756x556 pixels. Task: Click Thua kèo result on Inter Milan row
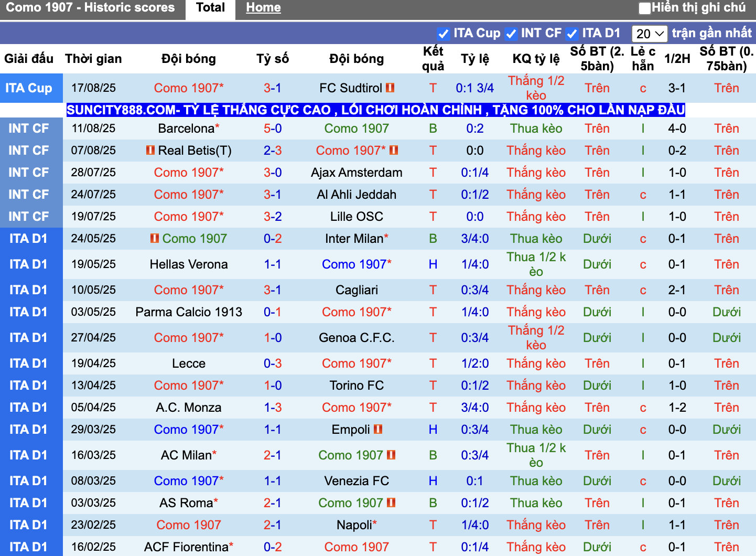(x=536, y=239)
